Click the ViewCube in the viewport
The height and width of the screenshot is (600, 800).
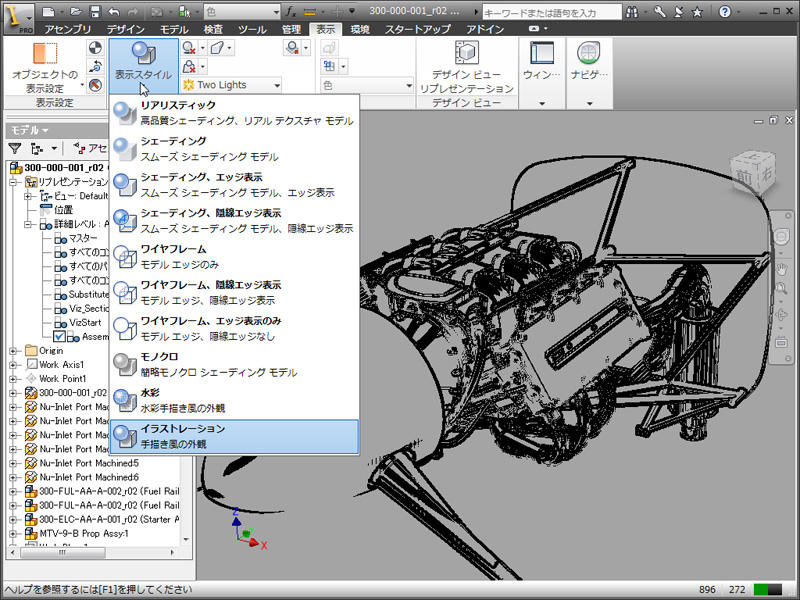coord(753,172)
